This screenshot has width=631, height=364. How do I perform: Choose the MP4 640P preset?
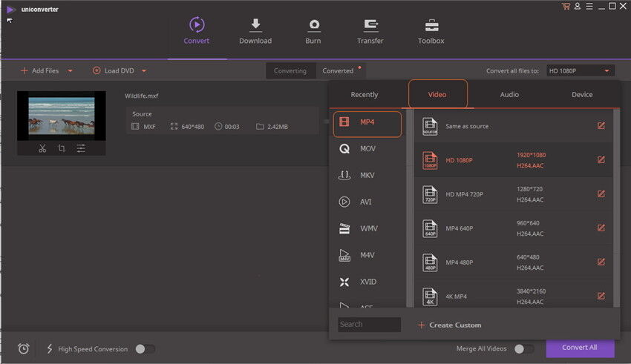click(513, 228)
